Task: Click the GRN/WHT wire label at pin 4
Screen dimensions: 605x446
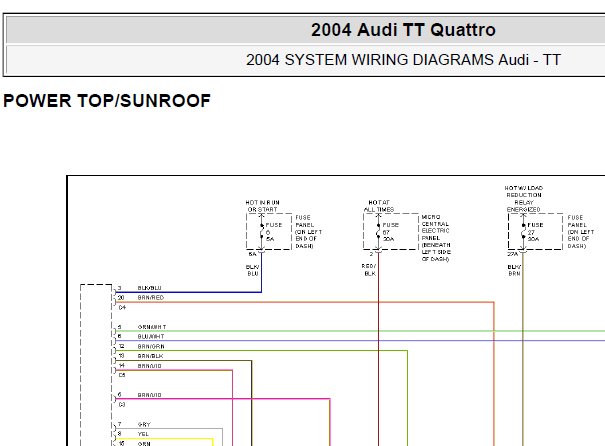Action: point(152,327)
